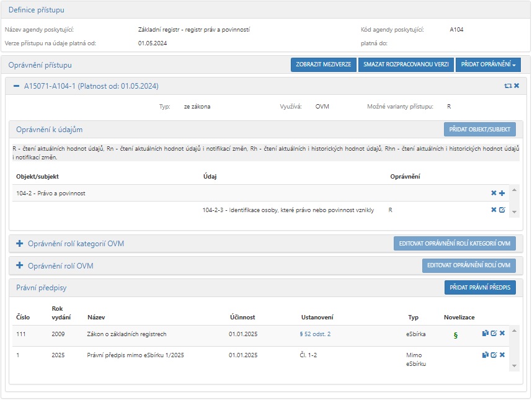Open the § 52 odst. 2 link

[314, 334]
